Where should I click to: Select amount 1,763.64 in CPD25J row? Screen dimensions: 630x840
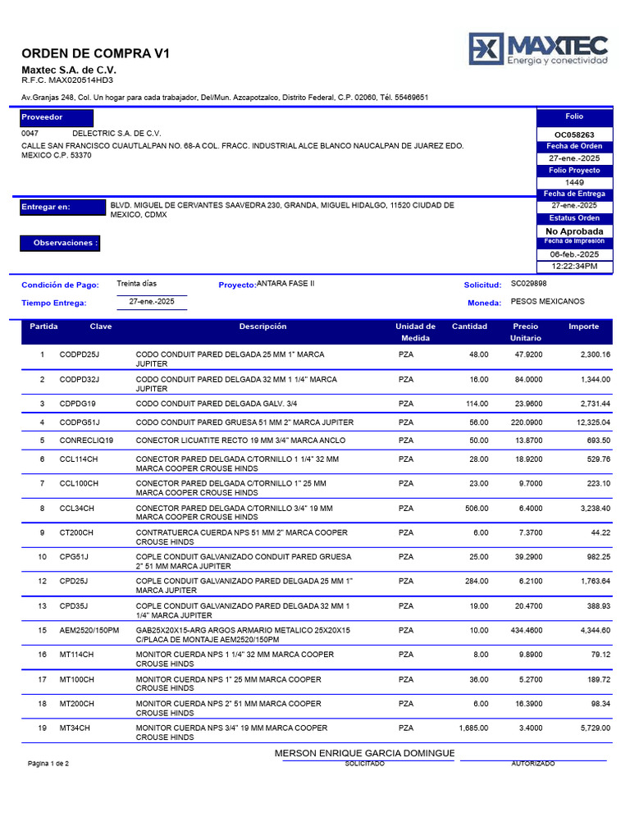pos(596,582)
